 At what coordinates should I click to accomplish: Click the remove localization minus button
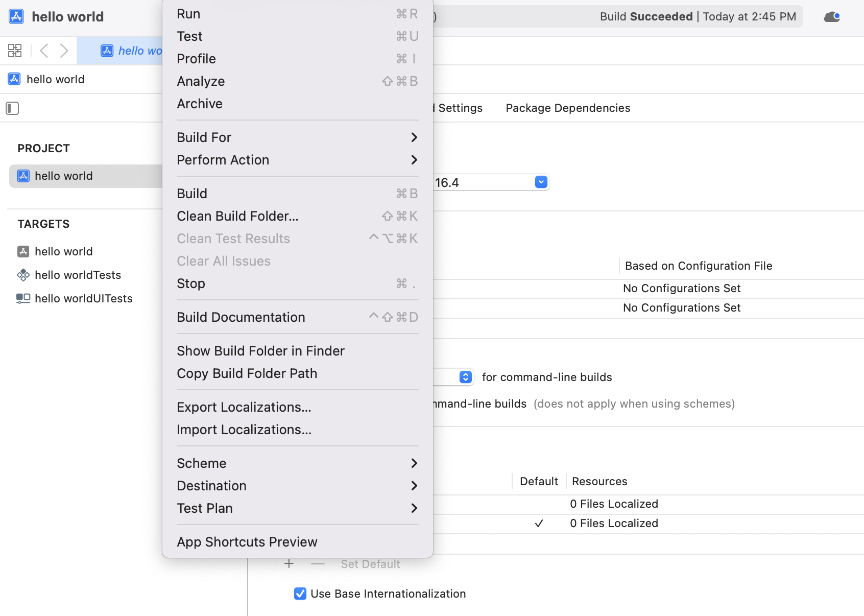(x=318, y=564)
